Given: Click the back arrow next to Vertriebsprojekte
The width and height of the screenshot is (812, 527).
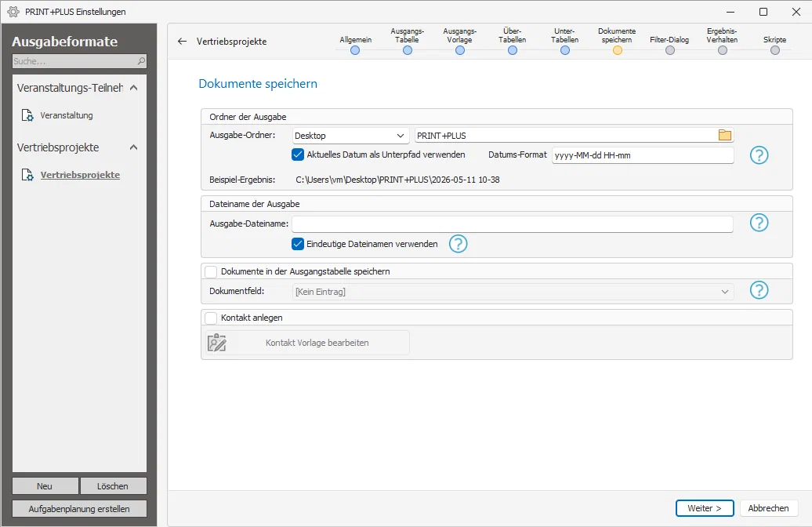Looking at the screenshot, I should pos(182,42).
